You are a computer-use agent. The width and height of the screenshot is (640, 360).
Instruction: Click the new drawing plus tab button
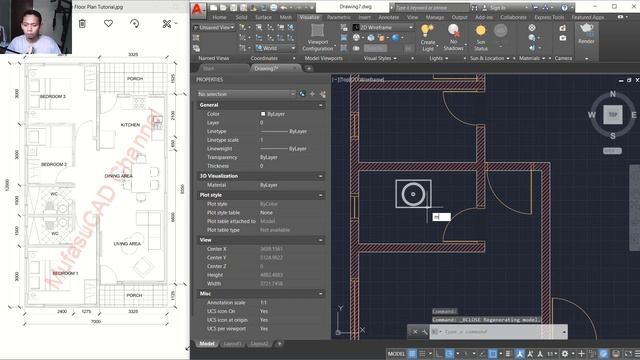pos(309,69)
